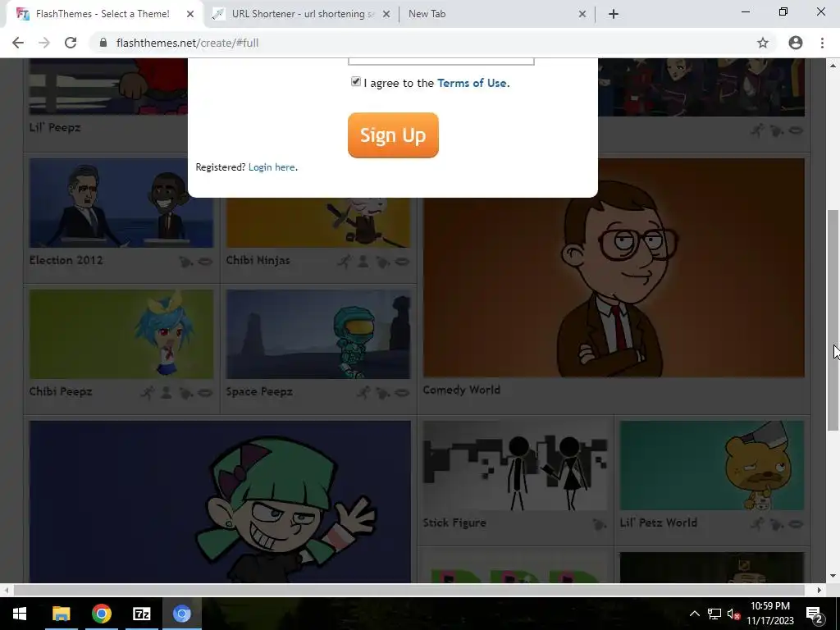Open 7-Zip from the taskbar
This screenshot has width=840, height=630.
pyautogui.click(x=141, y=614)
